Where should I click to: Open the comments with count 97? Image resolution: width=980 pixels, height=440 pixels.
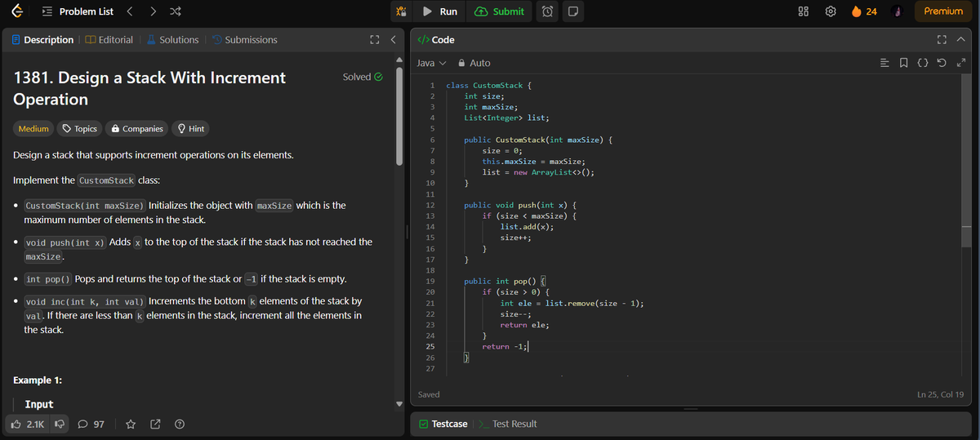point(91,424)
